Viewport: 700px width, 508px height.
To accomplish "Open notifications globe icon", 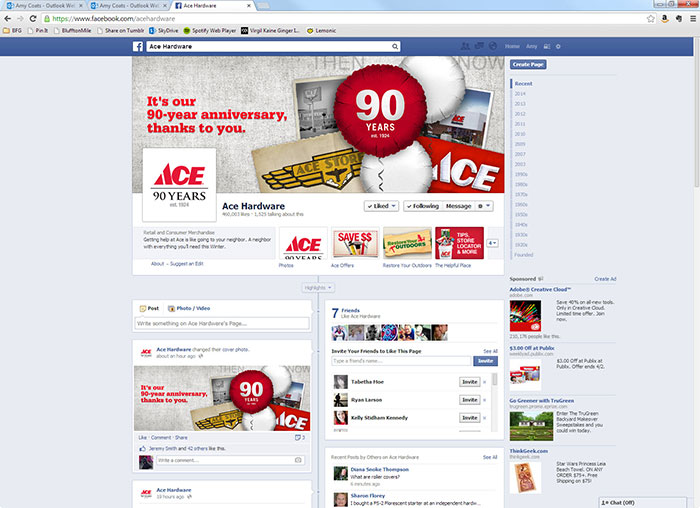I will click(x=493, y=46).
